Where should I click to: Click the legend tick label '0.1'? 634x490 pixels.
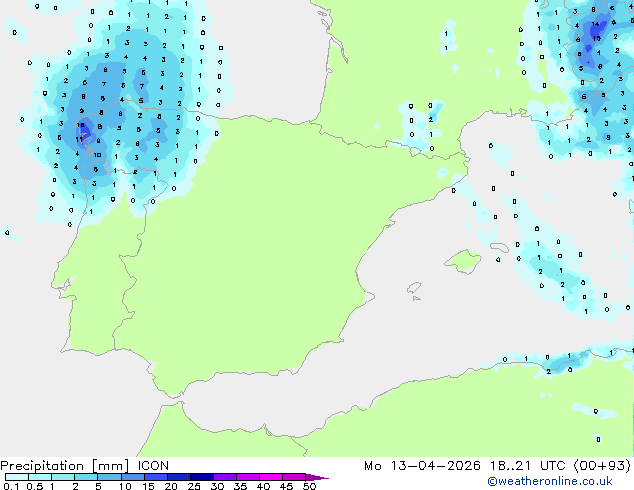coord(11,486)
